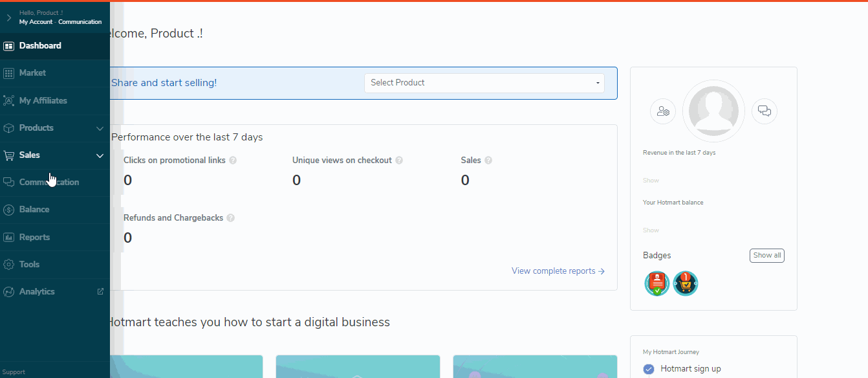Viewport: 868px width, 378px height.
Task: Click the shopping cart first-sale badge
Action: click(686, 283)
